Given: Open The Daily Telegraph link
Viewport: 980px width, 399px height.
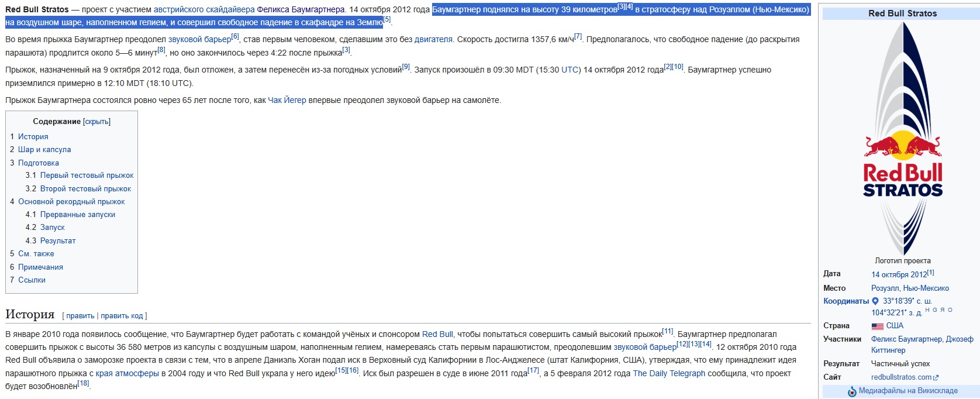Looking at the screenshot, I should [669, 374].
